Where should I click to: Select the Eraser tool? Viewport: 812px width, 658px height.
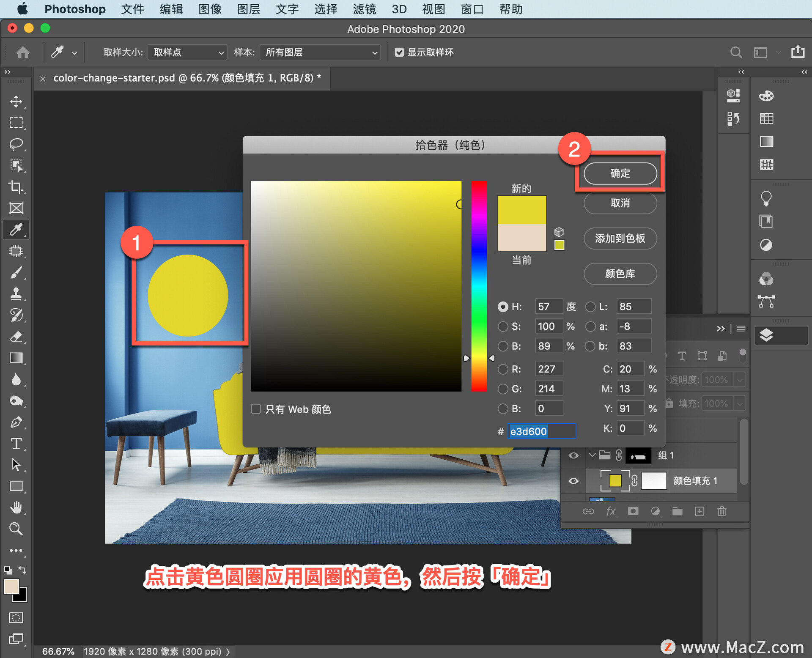tap(16, 337)
